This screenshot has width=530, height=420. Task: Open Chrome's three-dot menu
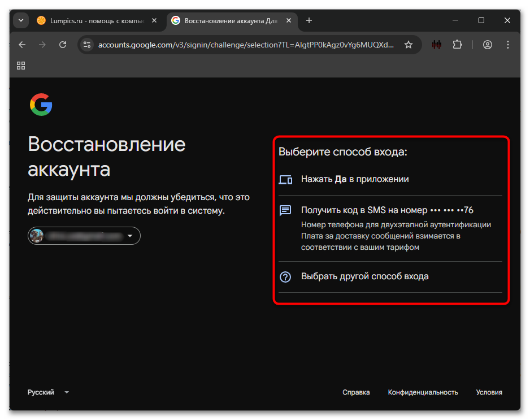tap(508, 45)
